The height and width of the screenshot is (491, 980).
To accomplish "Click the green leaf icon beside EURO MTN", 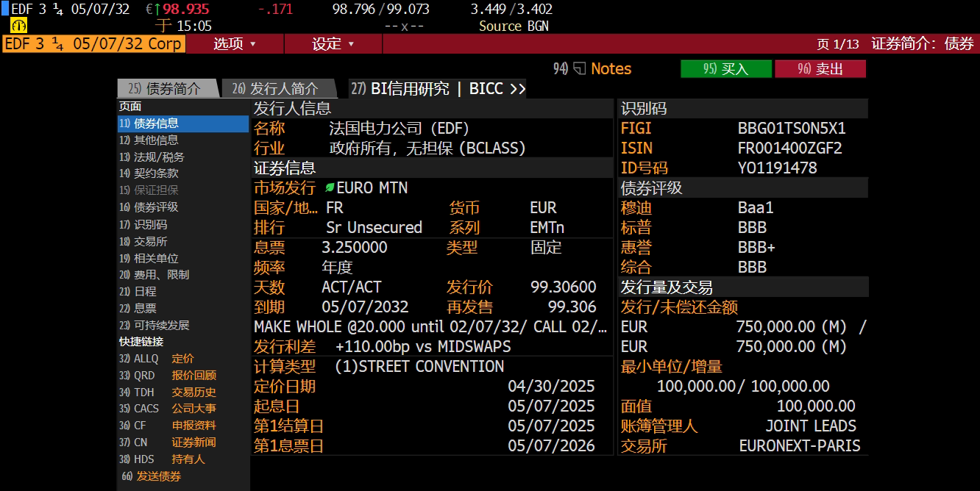I will click(x=330, y=188).
